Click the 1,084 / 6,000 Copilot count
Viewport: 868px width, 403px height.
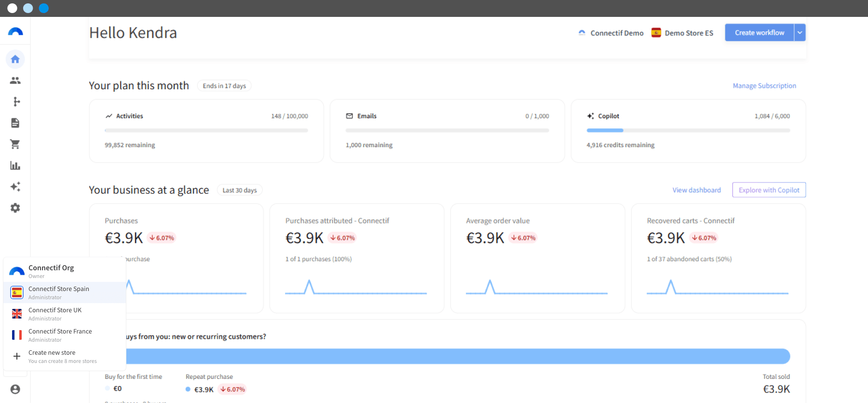tap(772, 116)
